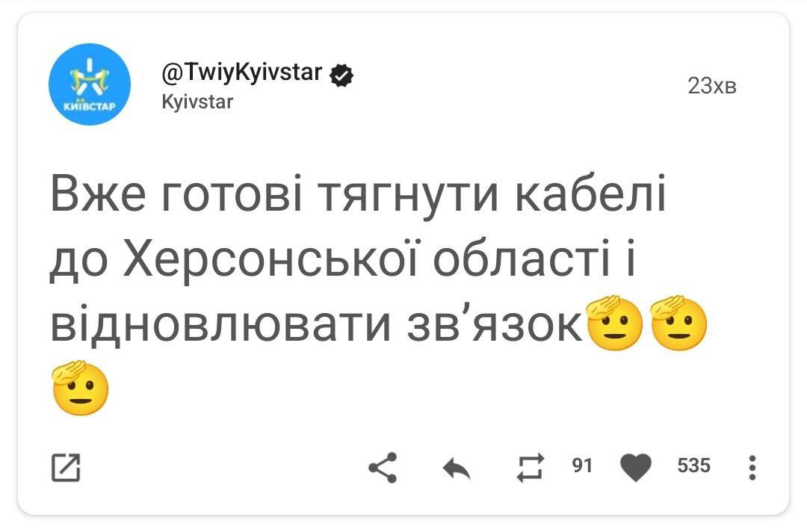Open the three-dot more options menu
Screen dimensions: 807x532
tap(752, 468)
